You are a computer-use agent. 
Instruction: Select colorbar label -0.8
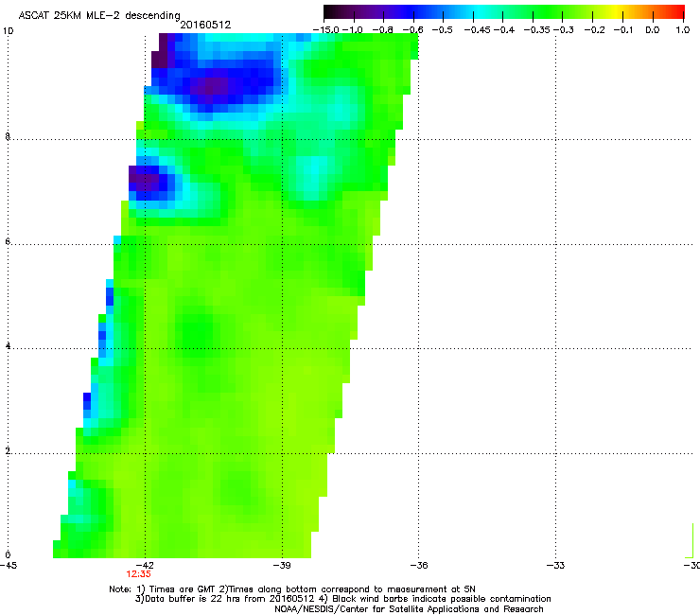click(382, 30)
